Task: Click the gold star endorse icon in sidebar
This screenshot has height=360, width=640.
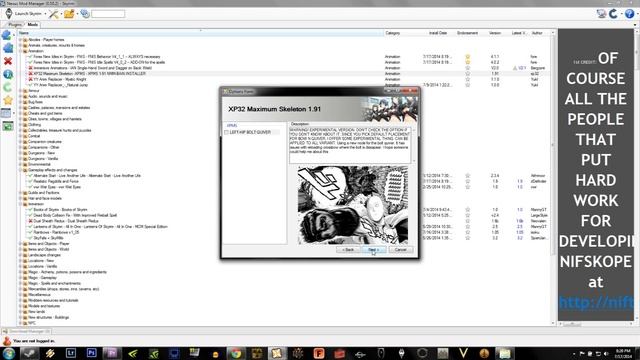Action: click(7, 100)
